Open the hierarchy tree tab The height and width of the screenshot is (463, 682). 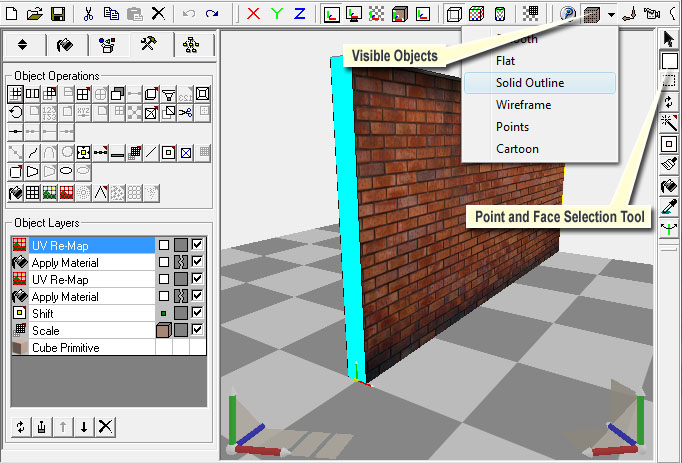(x=191, y=45)
